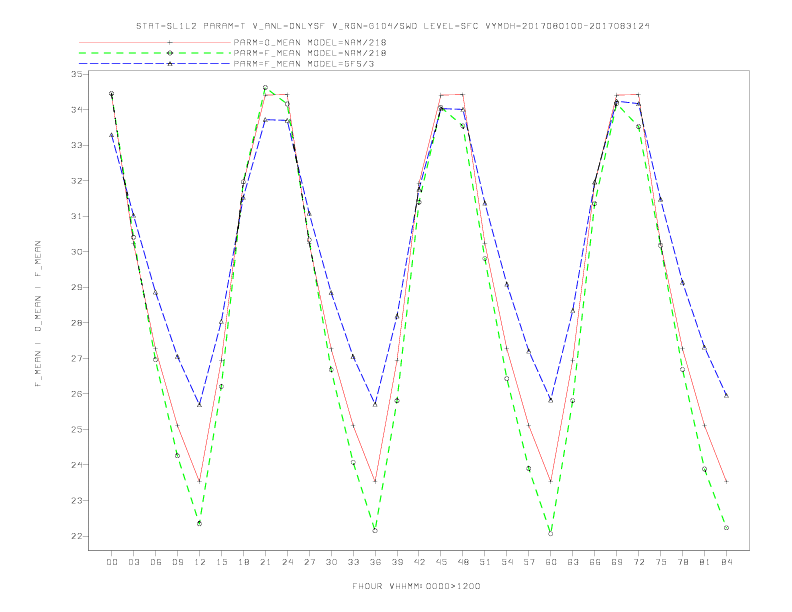Screen dimensions: 792x612
Task: Click the solid red legend line sample
Action: tap(155, 42)
